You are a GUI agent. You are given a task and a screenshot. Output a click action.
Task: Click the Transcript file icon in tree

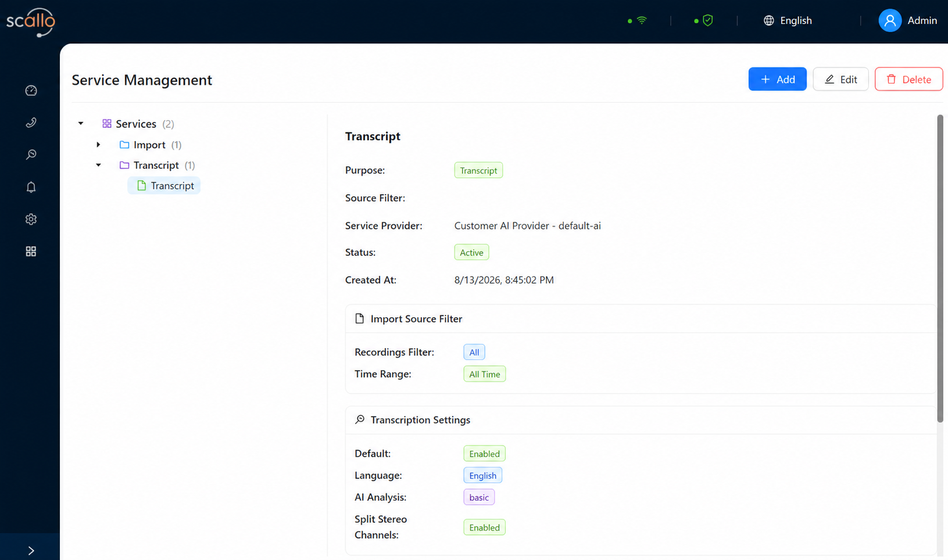pyautogui.click(x=141, y=186)
